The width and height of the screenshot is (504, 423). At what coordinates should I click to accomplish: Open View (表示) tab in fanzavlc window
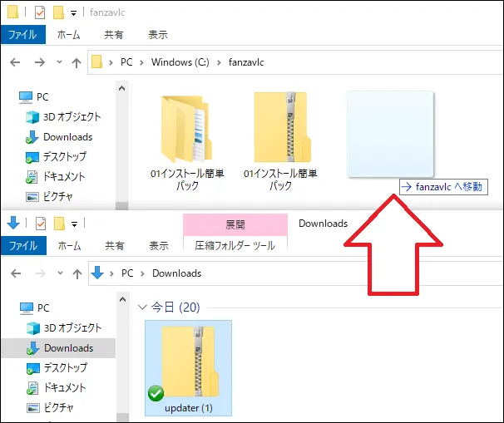(158, 34)
